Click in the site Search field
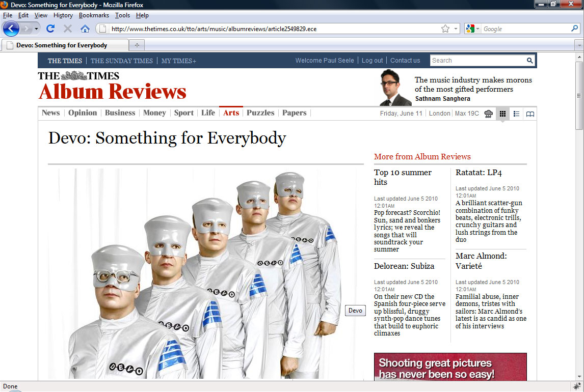The width and height of the screenshot is (584, 392). click(x=477, y=60)
